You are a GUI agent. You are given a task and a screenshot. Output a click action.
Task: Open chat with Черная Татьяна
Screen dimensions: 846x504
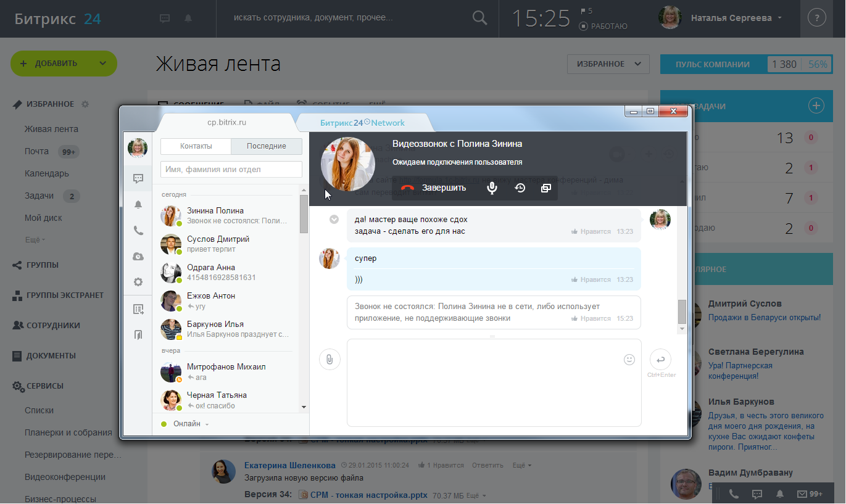click(x=226, y=400)
